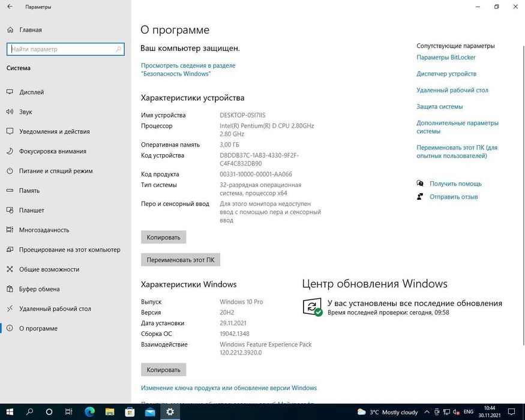Open Cortana circle in taskbar
Screen dimensions: 525x420
coord(49,412)
